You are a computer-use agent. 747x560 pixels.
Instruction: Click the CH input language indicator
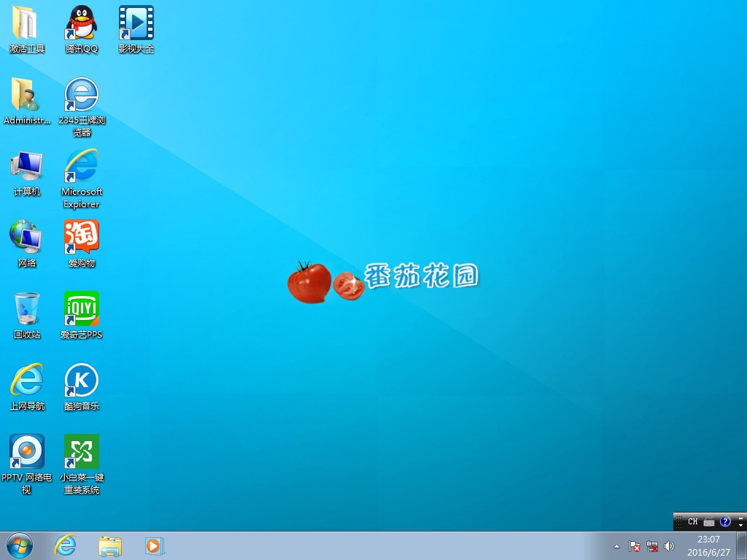tap(692, 522)
